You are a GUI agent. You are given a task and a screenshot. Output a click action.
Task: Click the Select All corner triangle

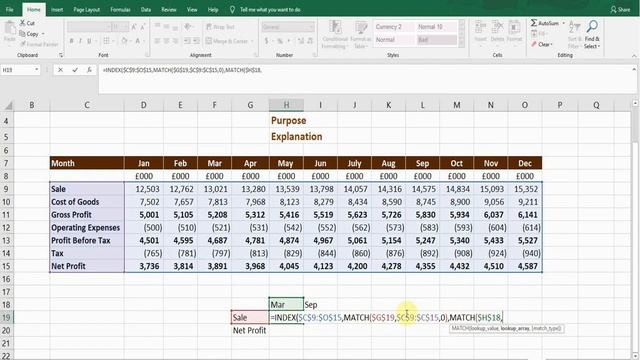[8, 105]
